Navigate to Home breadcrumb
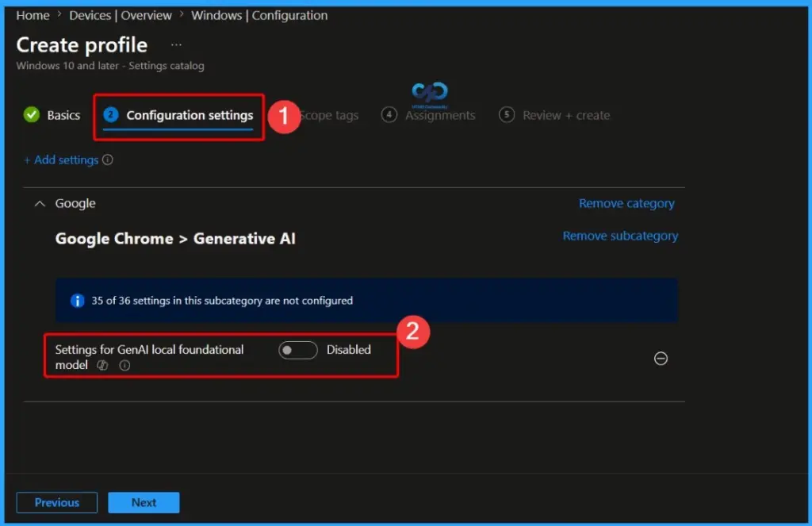The image size is (812, 526). point(33,16)
